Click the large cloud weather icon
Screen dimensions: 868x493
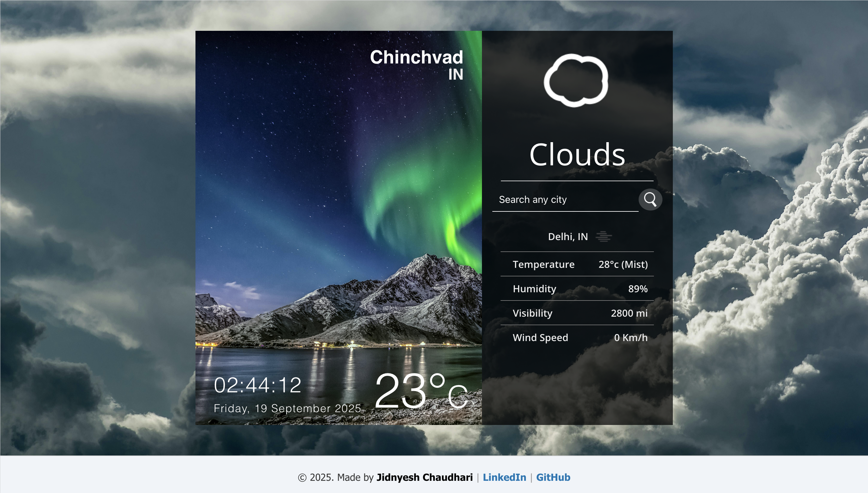tap(576, 80)
